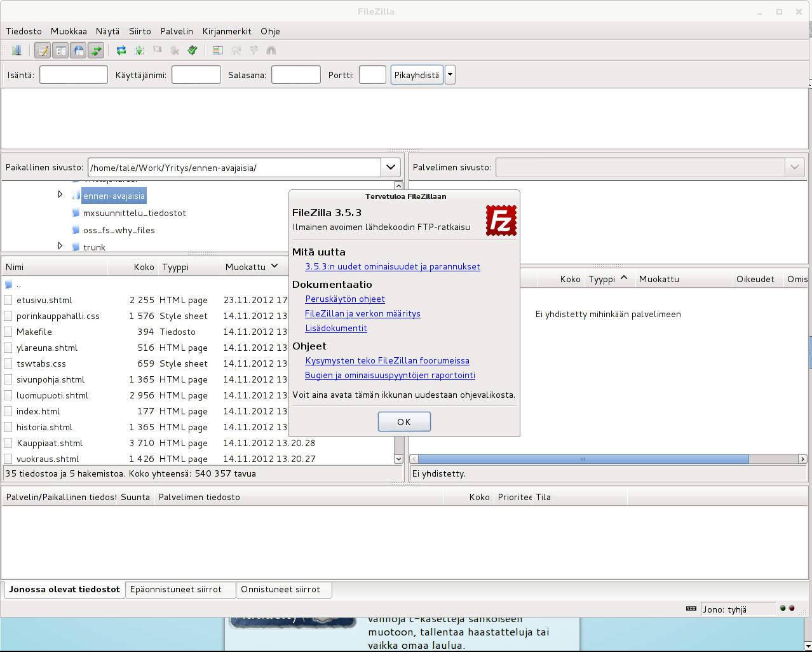
Task: Click the green activity LED in status bar
Action: [x=783, y=608]
